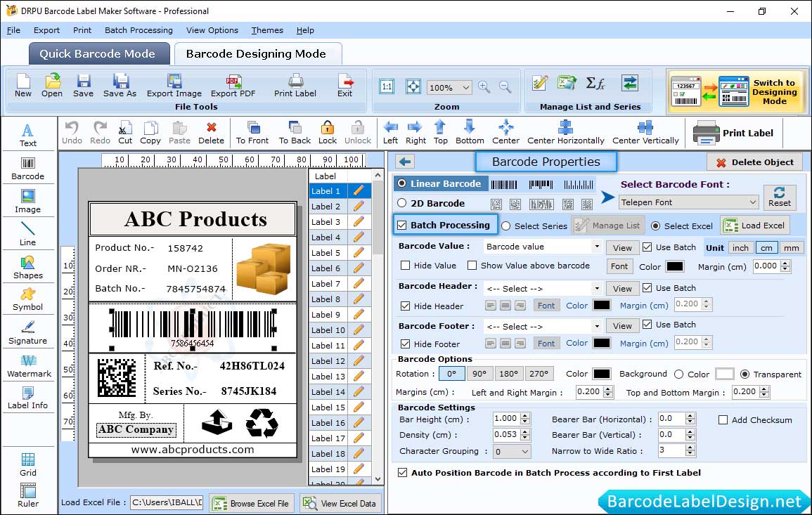Click the back arrow beside Barcode Properties

[x=405, y=162]
